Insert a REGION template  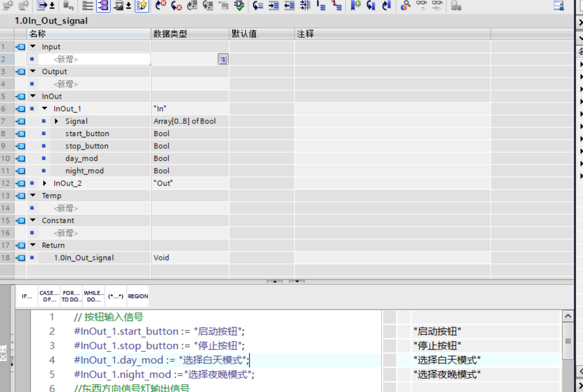pyautogui.click(x=138, y=296)
